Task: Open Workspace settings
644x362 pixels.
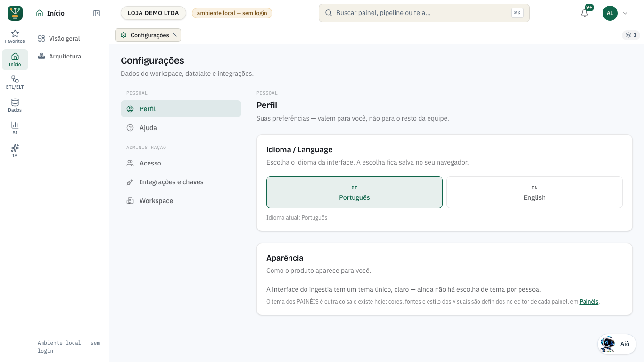Action: tap(181, 201)
